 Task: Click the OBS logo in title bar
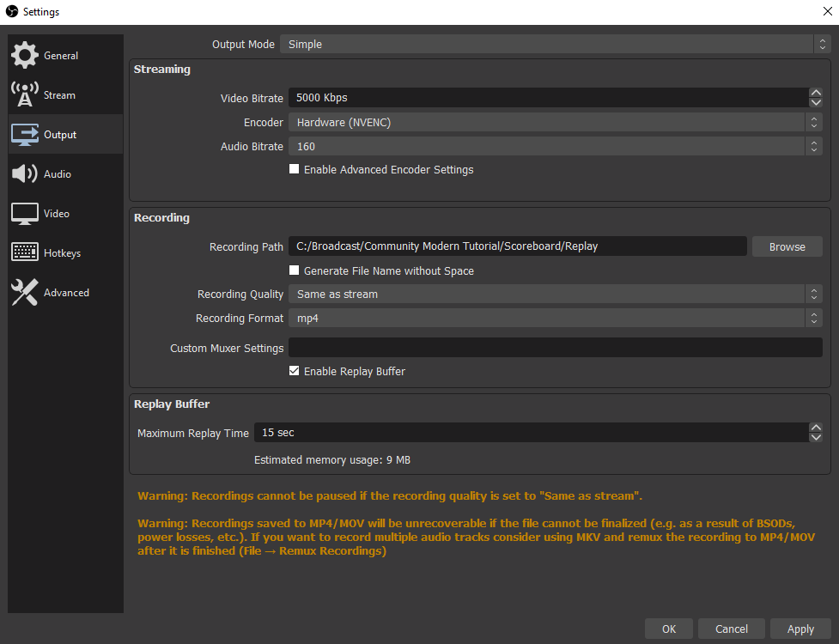[x=12, y=11]
